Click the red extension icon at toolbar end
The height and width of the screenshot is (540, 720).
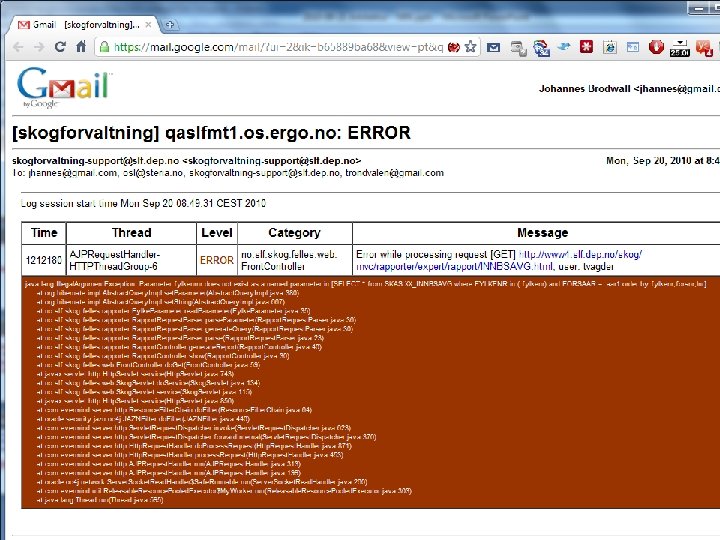coord(703,48)
